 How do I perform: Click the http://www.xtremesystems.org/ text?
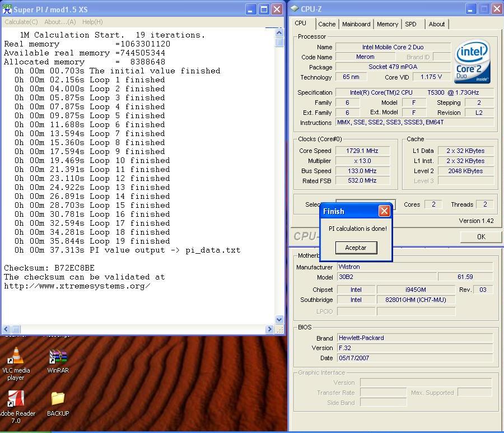pyautogui.click(x=77, y=286)
